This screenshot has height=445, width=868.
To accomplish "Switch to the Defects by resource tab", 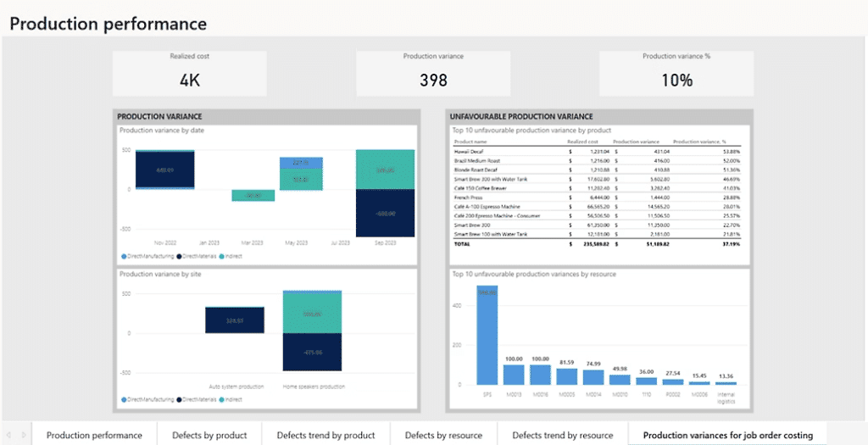I will coord(443,435).
